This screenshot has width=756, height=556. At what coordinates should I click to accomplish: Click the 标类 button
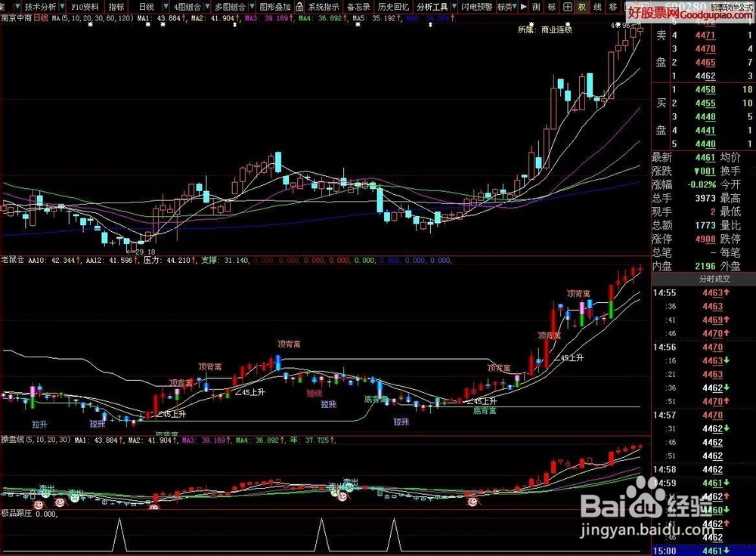click(504, 7)
